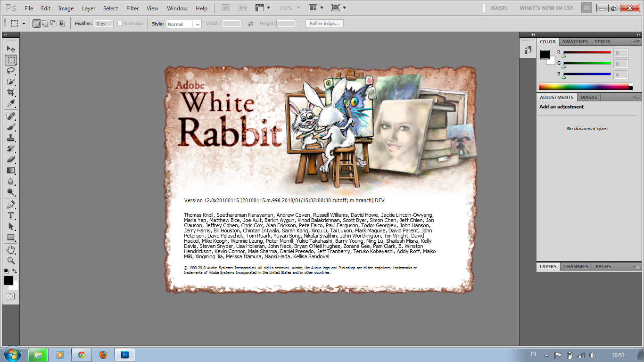This screenshot has width=644, height=362.
Task: Open the Image menu
Action: coord(66,8)
